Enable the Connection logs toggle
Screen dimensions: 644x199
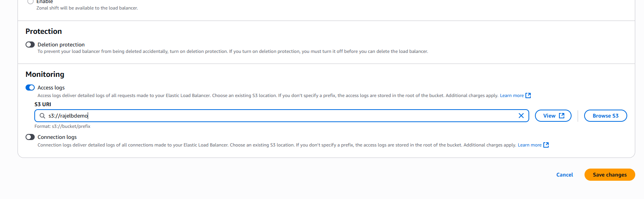point(30,137)
